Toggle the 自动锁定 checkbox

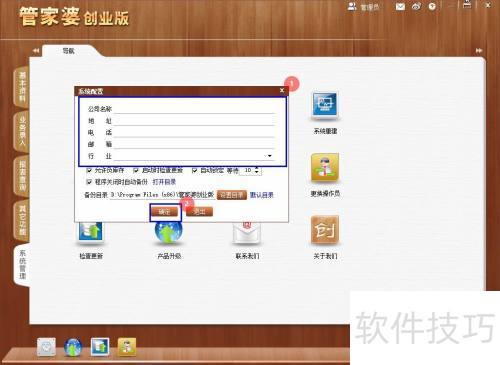click(195, 170)
